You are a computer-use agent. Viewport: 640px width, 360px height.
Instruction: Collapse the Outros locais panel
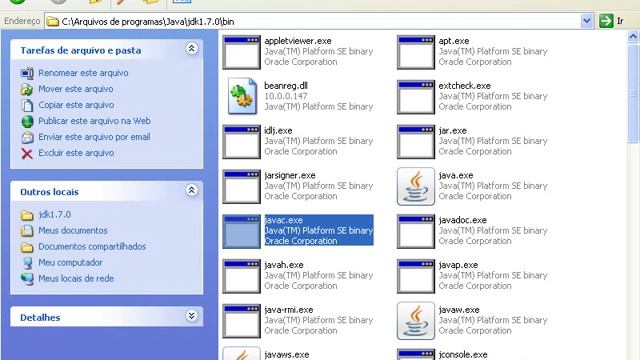[x=191, y=190]
